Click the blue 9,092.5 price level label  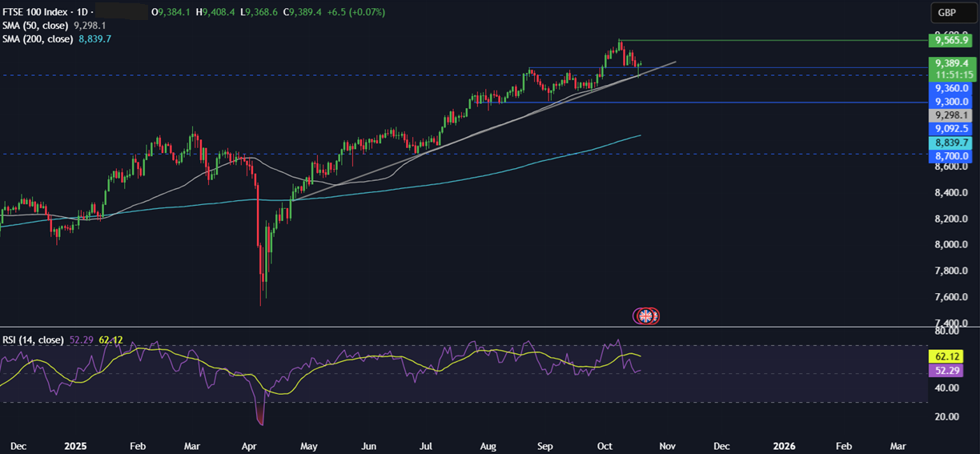(950, 128)
